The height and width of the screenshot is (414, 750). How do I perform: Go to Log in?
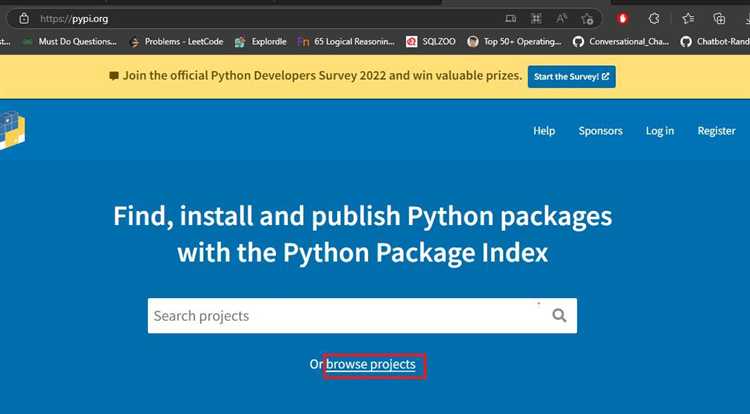660,131
